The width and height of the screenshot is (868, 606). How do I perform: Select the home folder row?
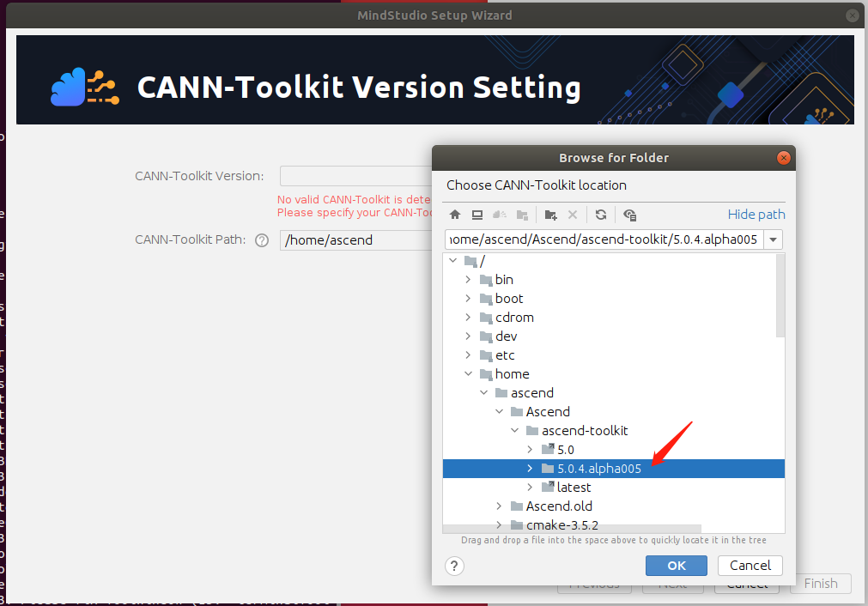coord(613,373)
